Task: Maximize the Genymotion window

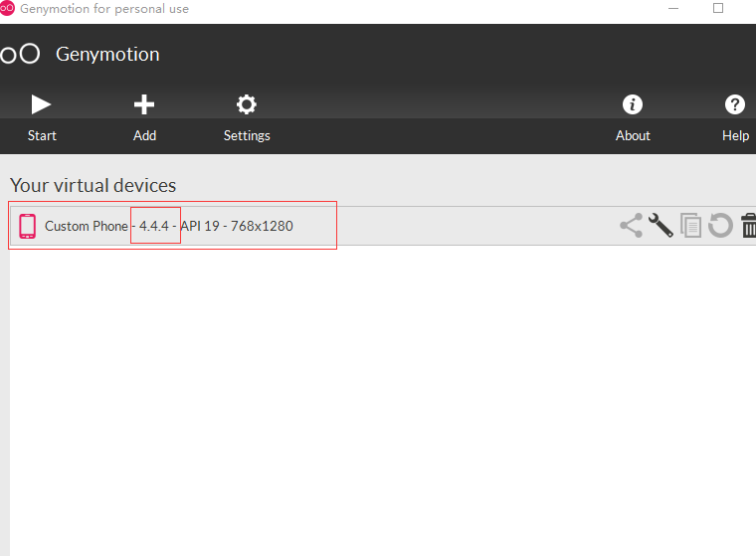Action: click(x=718, y=9)
